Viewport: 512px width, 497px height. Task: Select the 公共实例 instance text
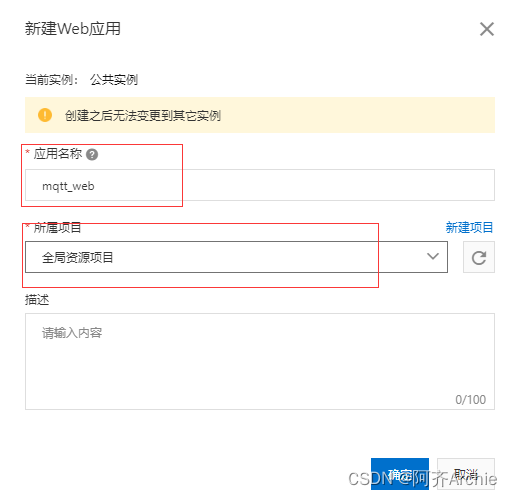114,80
